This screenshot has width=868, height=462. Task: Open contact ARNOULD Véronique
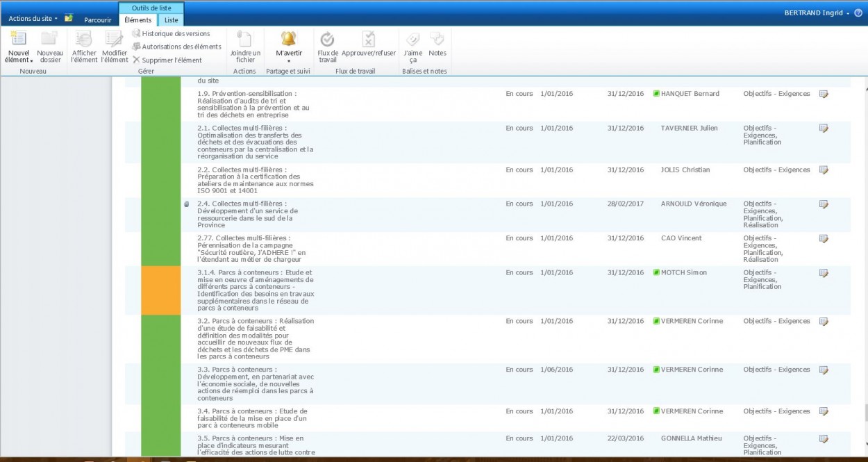[694, 204]
